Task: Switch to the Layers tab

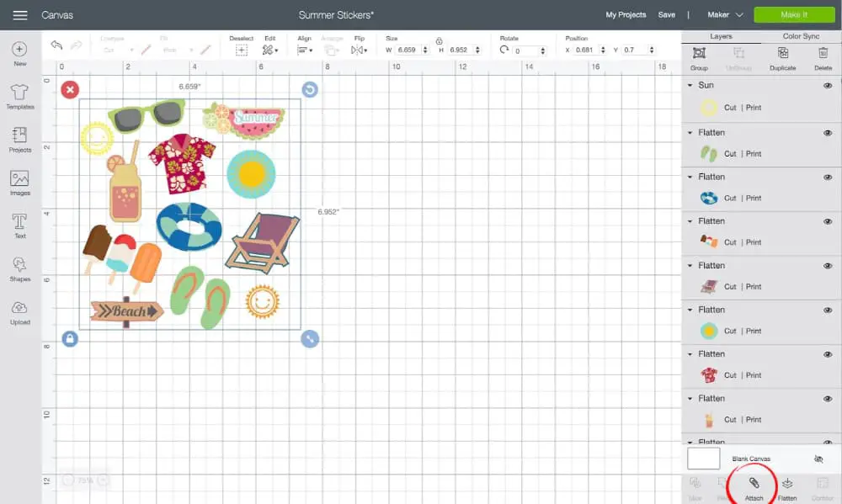Action: coord(721,36)
